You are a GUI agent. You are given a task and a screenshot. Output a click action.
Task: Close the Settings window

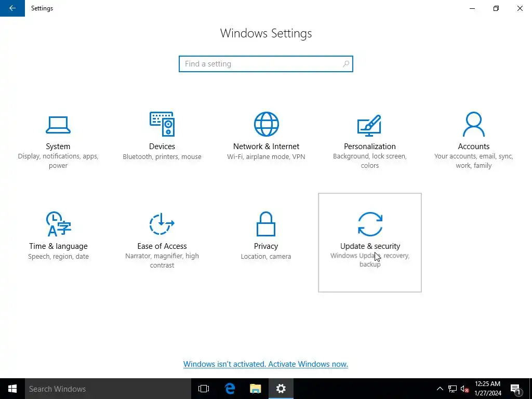520,8
